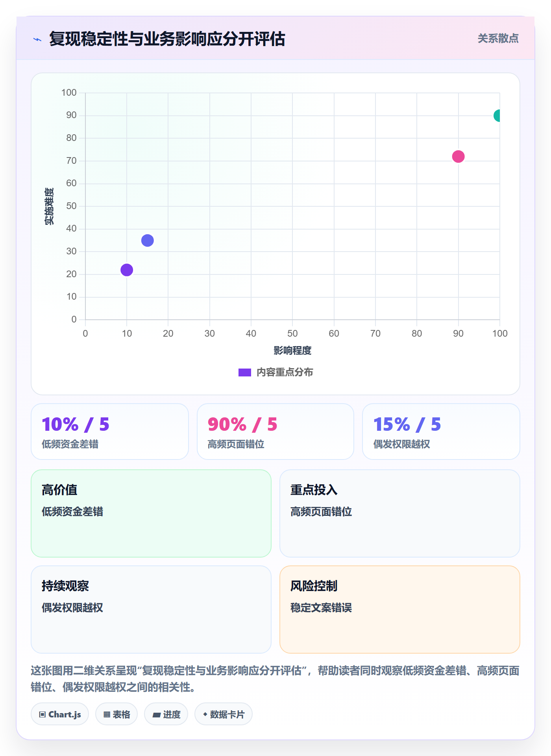
Task: Click 偶发权限越权 in the 持续观察 card
Action: [x=72, y=608]
